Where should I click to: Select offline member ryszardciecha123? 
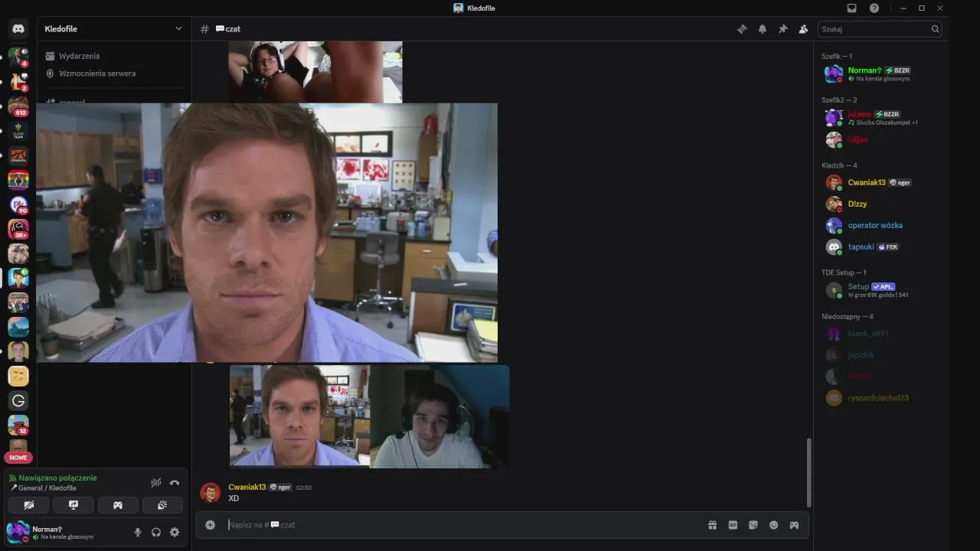pos(880,398)
